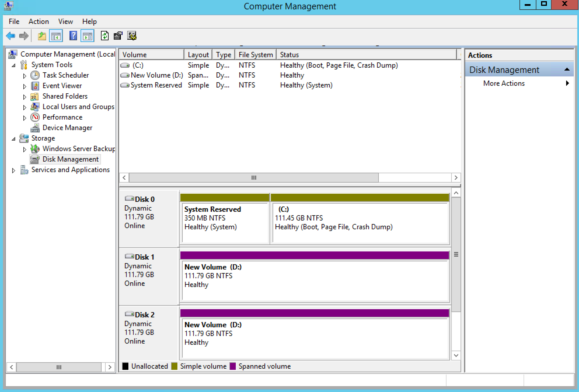Expand the Task Scheduler node
579x392 pixels.
point(25,76)
